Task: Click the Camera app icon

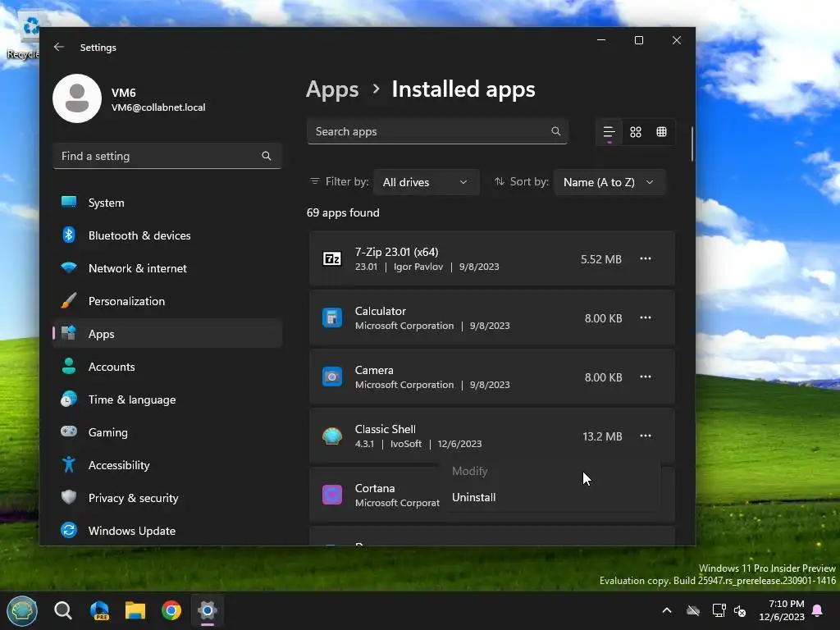Action: tap(332, 377)
